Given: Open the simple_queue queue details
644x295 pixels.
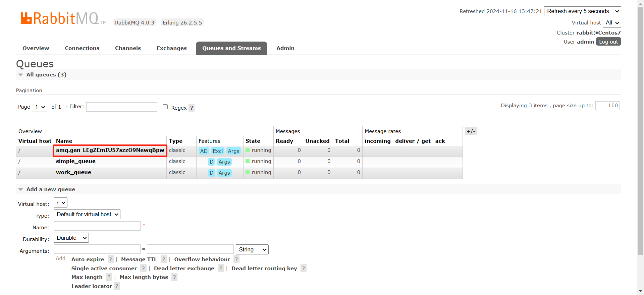Looking at the screenshot, I should [x=76, y=161].
